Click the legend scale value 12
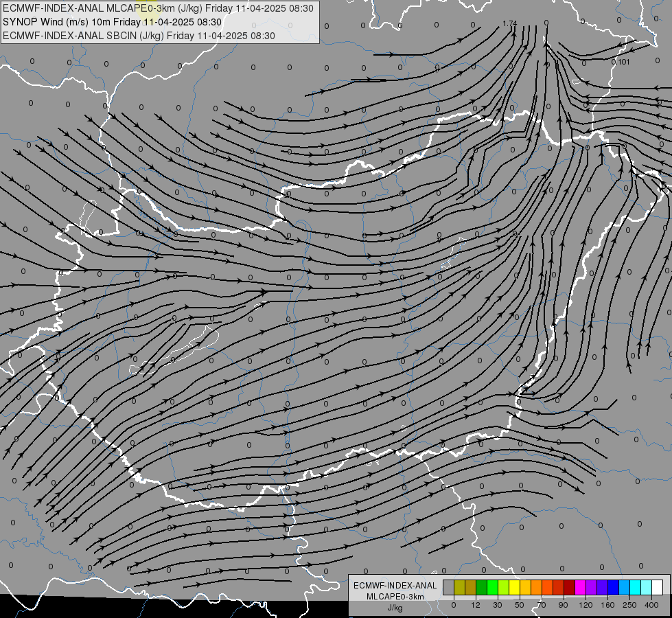 tap(476, 605)
